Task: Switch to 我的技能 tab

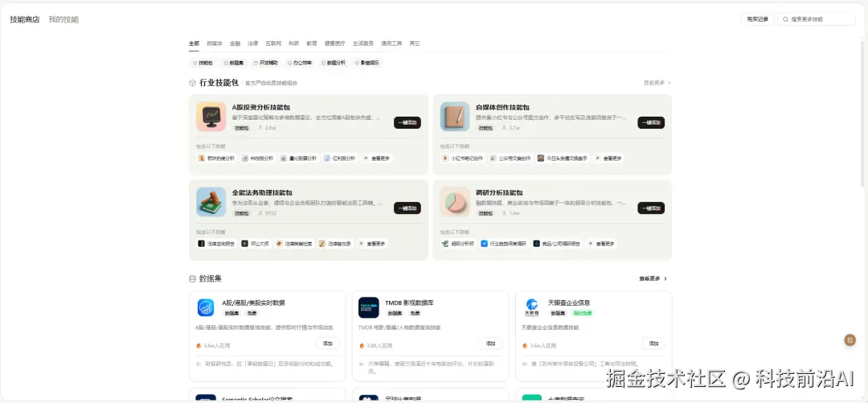Action: (x=63, y=19)
